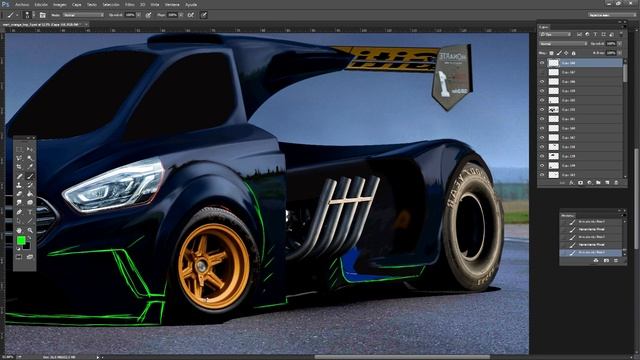Select the Path Selection tool
Image resolution: width=640 pixels, height=360 pixels.
pos(19,221)
